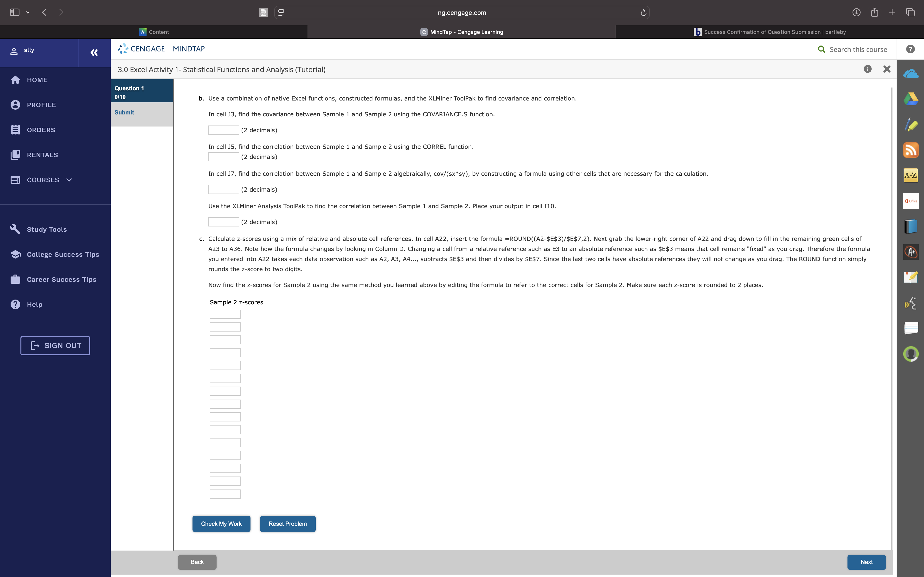Select the MindTap - Cengage Learning tab
This screenshot has width=924, height=577.
click(x=462, y=32)
